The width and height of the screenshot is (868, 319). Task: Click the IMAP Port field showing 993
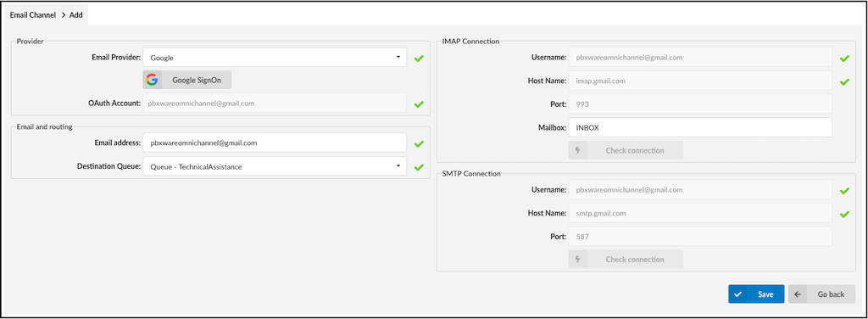click(700, 104)
